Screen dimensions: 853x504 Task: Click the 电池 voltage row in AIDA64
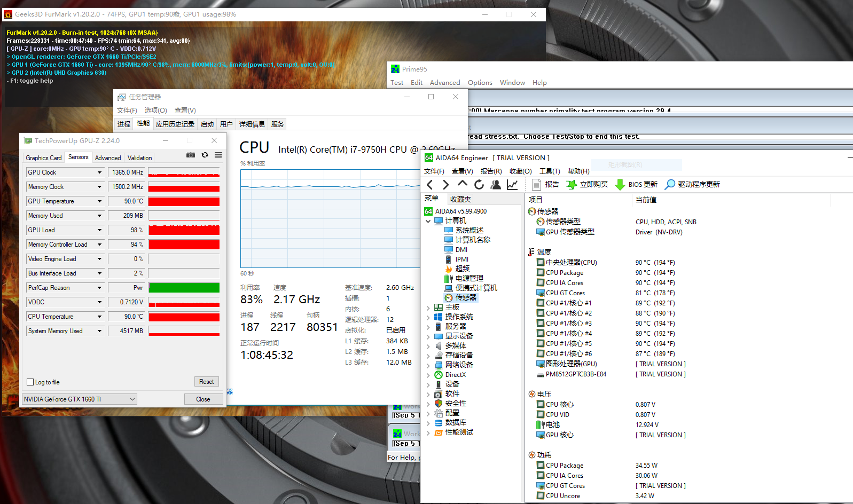pyautogui.click(x=597, y=425)
